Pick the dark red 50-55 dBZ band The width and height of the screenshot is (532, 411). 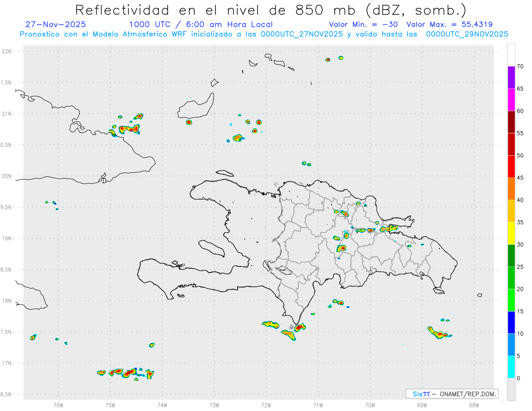pyautogui.click(x=511, y=144)
